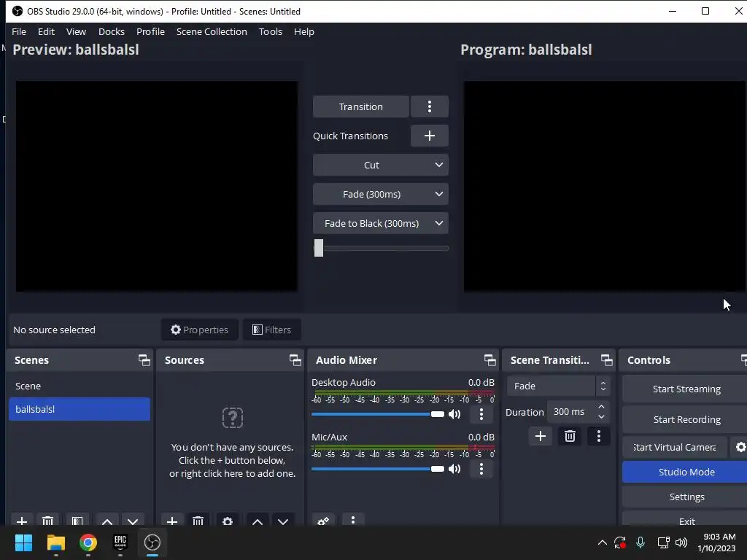Click the Transition button
The height and width of the screenshot is (560, 747).
pos(360,106)
